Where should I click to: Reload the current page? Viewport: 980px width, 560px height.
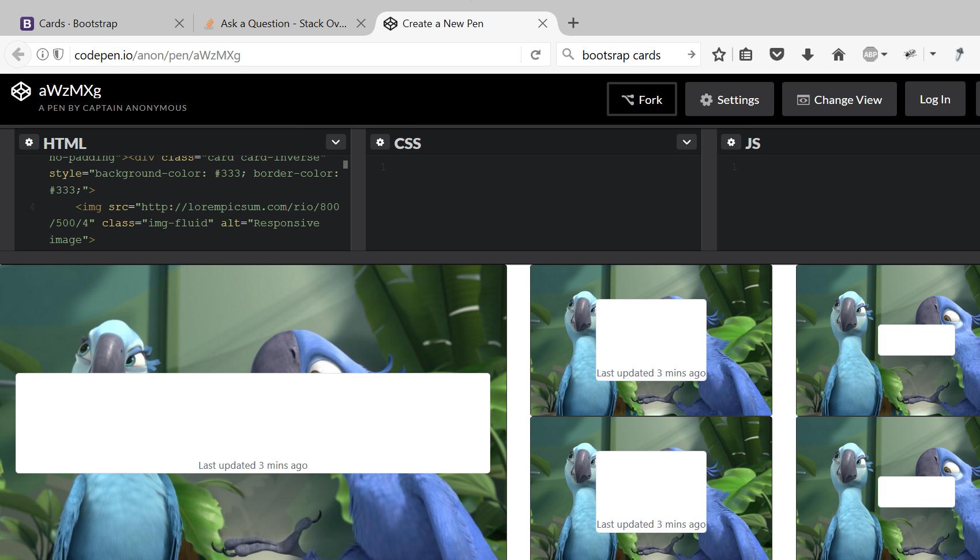tap(535, 55)
